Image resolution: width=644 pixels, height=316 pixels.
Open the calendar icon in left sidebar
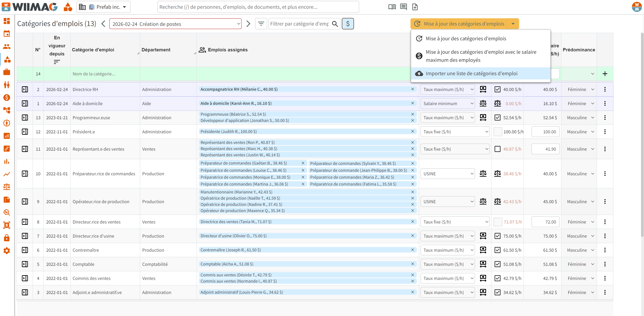click(7, 34)
